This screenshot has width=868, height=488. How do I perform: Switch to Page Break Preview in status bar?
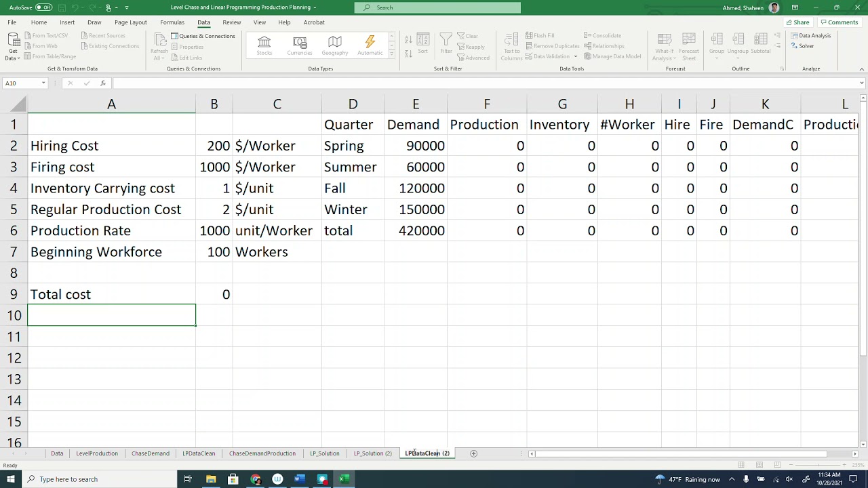coord(776,465)
